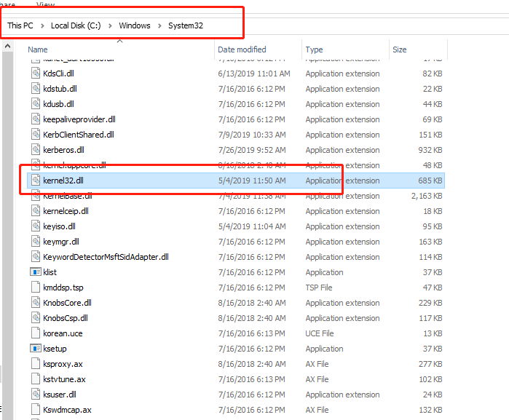Click the korean.uce file icon
The width and height of the screenshot is (509, 420).
pos(36,333)
